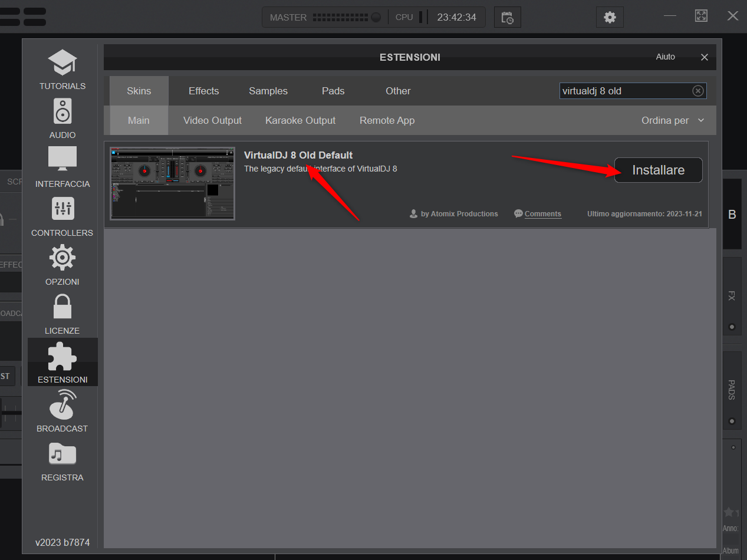Click the 23:42:34 clock display
The height and width of the screenshot is (560, 747).
(x=456, y=17)
